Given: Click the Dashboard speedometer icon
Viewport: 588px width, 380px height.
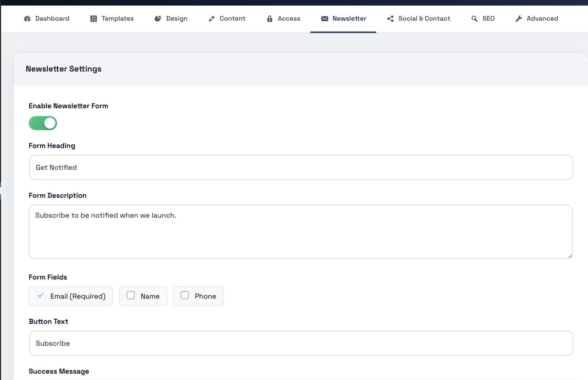Looking at the screenshot, I should coord(27,18).
